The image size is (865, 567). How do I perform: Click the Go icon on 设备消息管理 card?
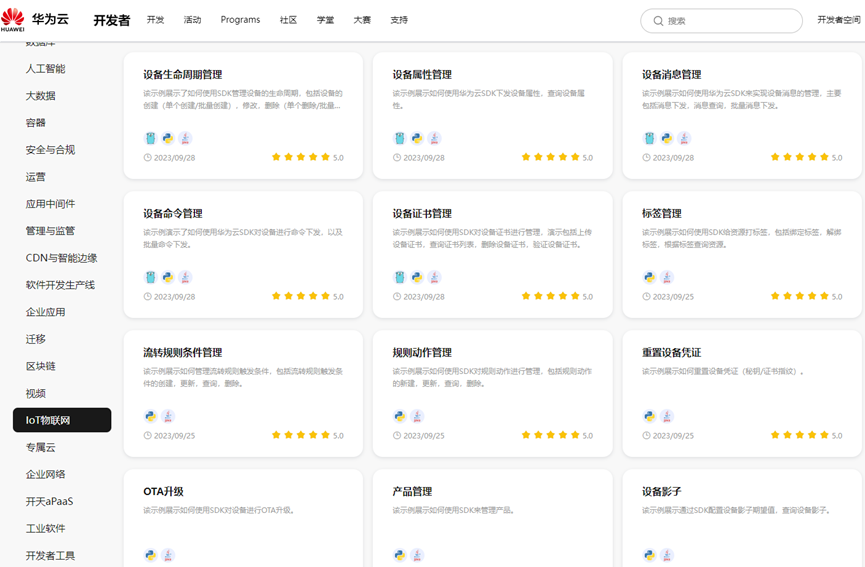tap(649, 138)
